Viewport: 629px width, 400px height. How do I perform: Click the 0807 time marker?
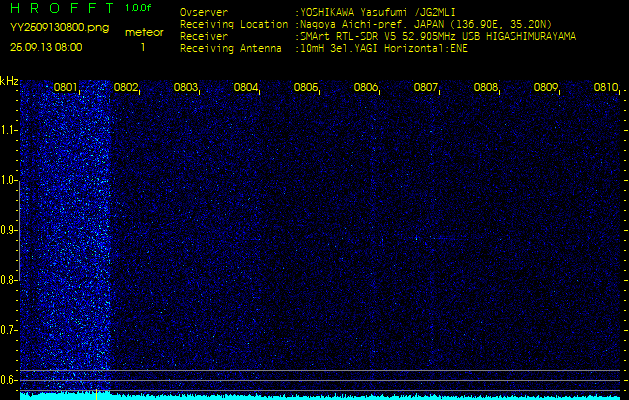(x=426, y=87)
